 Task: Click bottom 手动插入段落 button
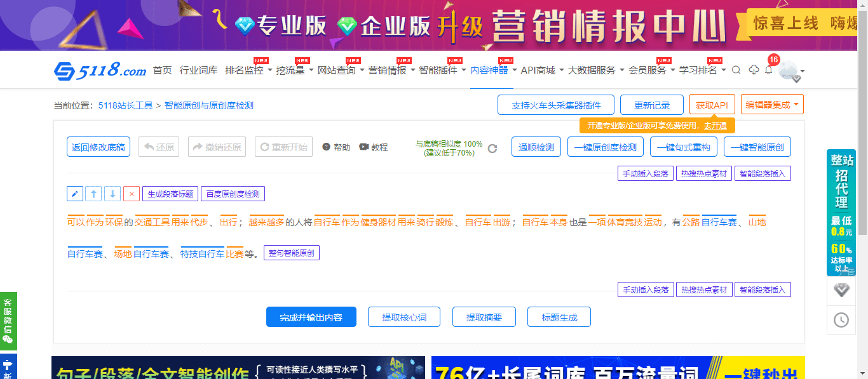pyautogui.click(x=646, y=289)
